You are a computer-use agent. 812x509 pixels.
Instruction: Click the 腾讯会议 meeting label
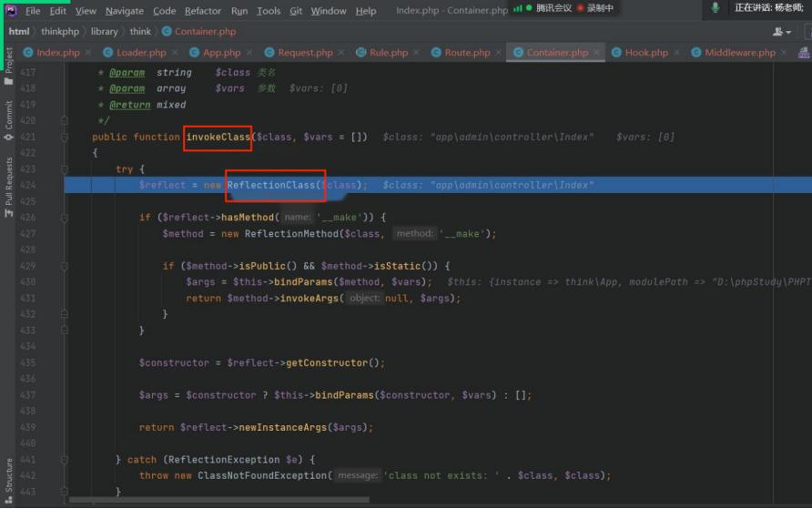tap(553, 8)
